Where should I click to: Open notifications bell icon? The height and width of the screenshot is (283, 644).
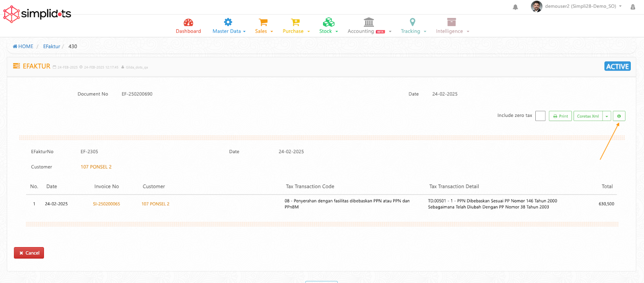pyautogui.click(x=515, y=7)
